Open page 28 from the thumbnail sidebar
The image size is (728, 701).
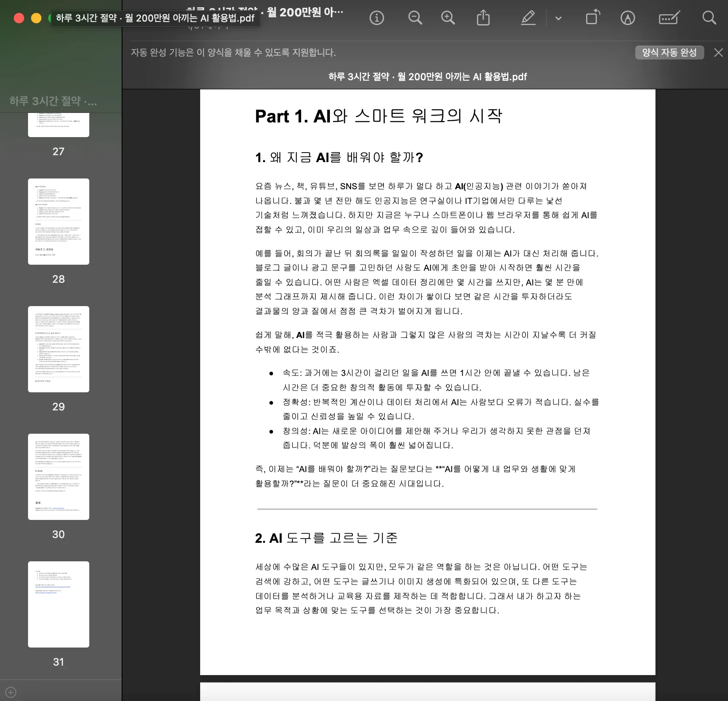[x=58, y=222]
